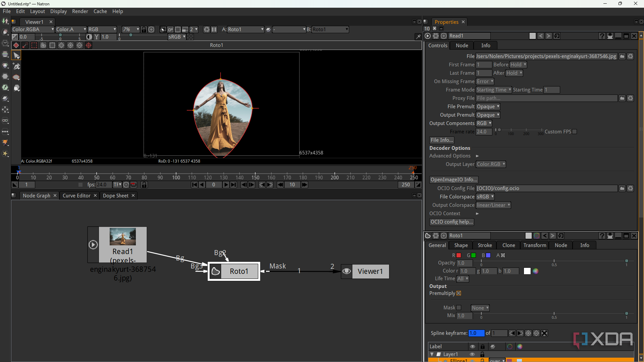Click the white Roto1 color swatch
This screenshot has height=362, width=644.
tap(527, 271)
